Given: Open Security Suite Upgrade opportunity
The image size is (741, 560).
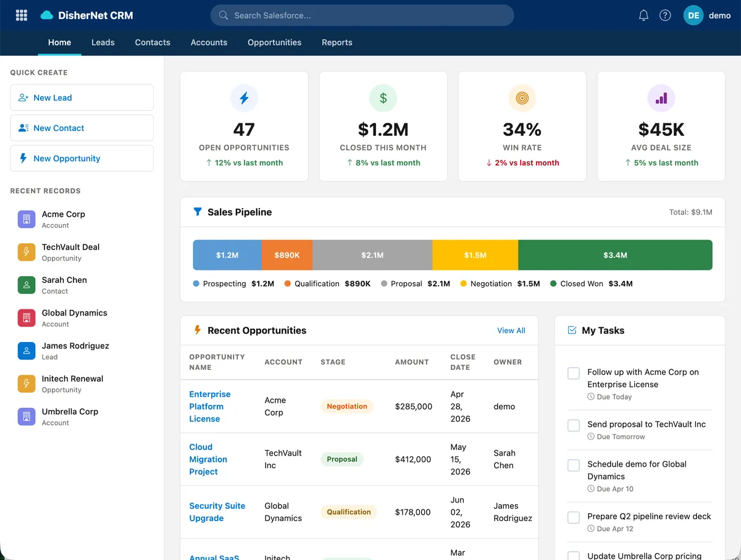Looking at the screenshot, I should [217, 512].
